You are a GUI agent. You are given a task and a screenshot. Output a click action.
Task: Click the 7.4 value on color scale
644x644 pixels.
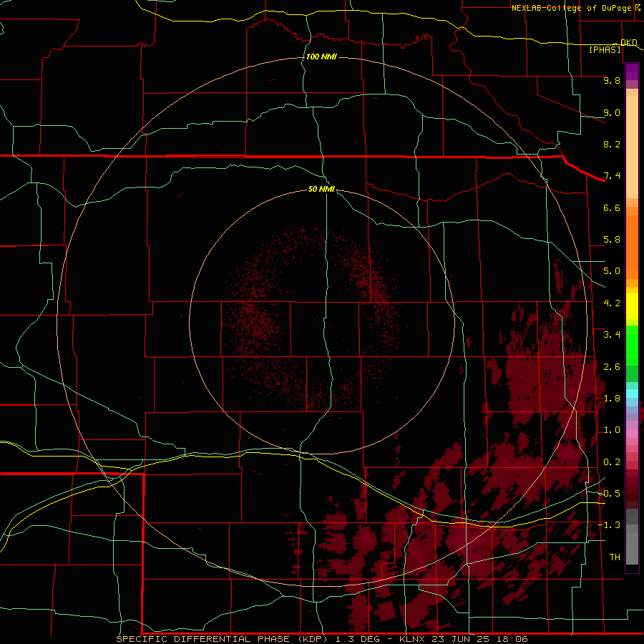point(612,176)
